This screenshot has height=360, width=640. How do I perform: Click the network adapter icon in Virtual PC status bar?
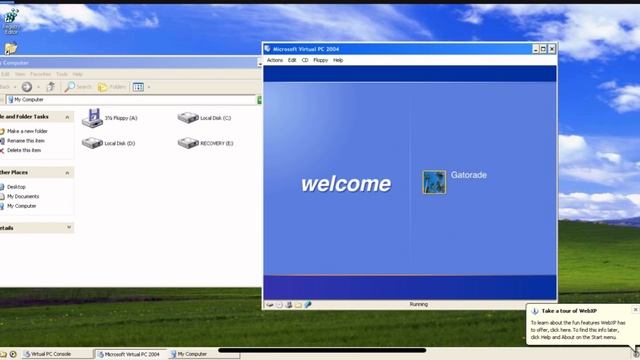point(308,305)
